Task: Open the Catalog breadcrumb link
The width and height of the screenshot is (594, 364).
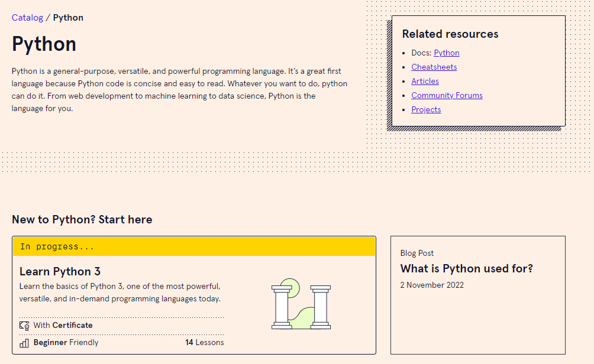Action: point(27,18)
